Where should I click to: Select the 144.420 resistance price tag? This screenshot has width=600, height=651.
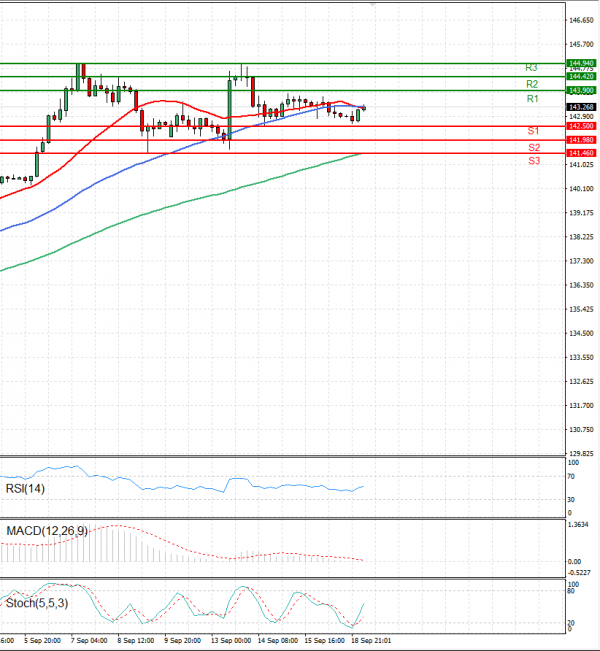pyautogui.click(x=581, y=76)
